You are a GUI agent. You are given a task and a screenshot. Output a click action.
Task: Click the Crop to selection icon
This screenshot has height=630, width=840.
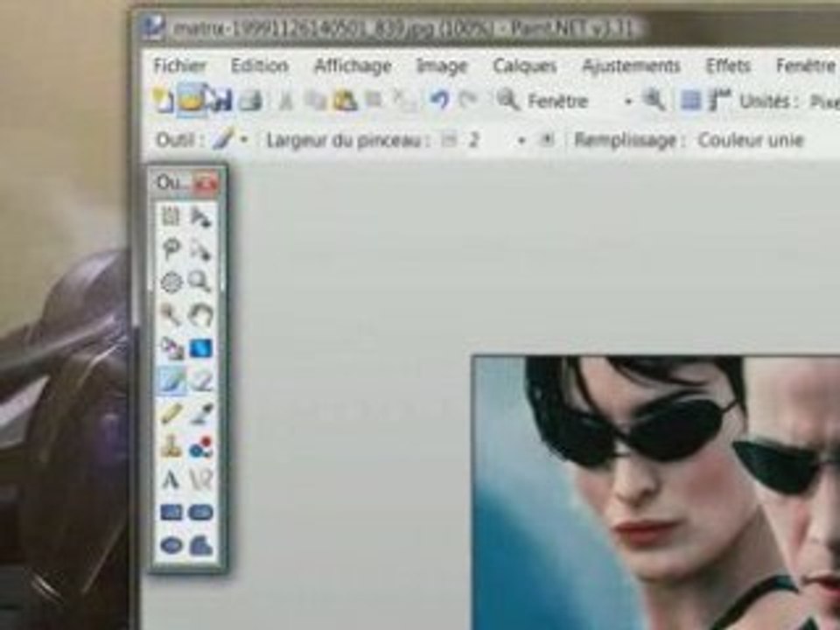tap(374, 100)
